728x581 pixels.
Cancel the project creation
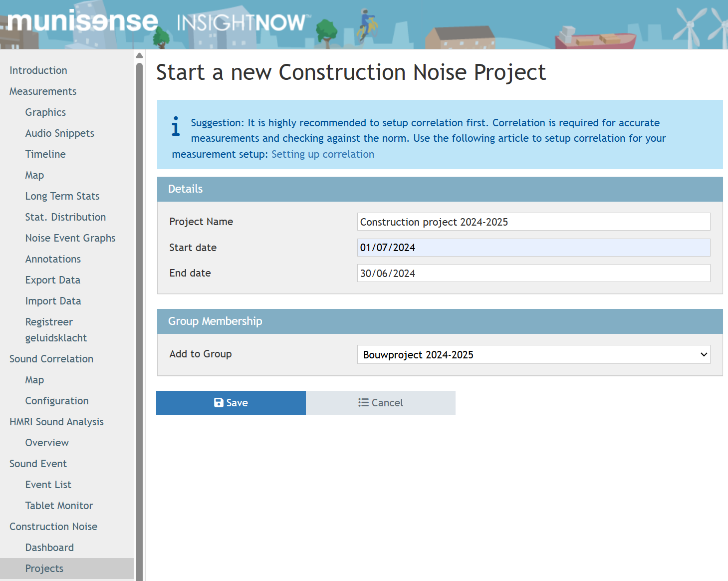pyautogui.click(x=381, y=403)
